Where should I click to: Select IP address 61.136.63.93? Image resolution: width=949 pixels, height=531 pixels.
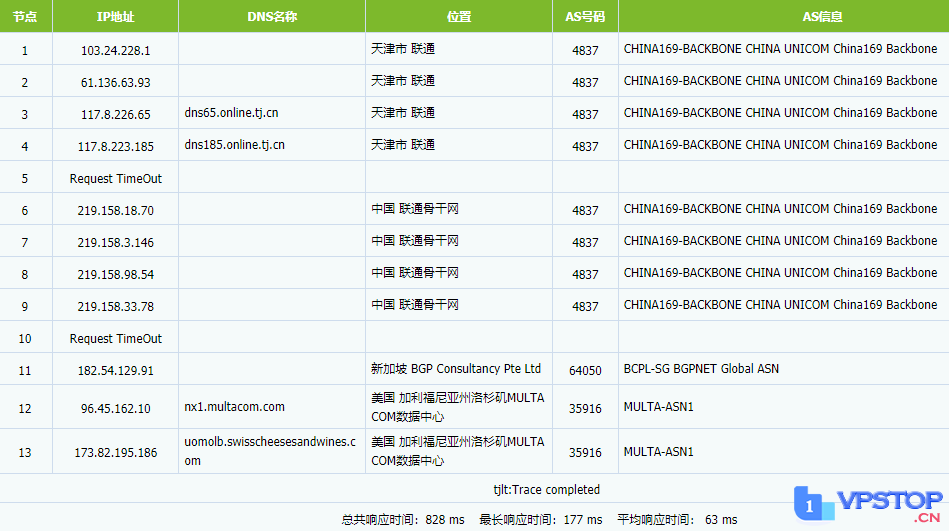point(116,82)
